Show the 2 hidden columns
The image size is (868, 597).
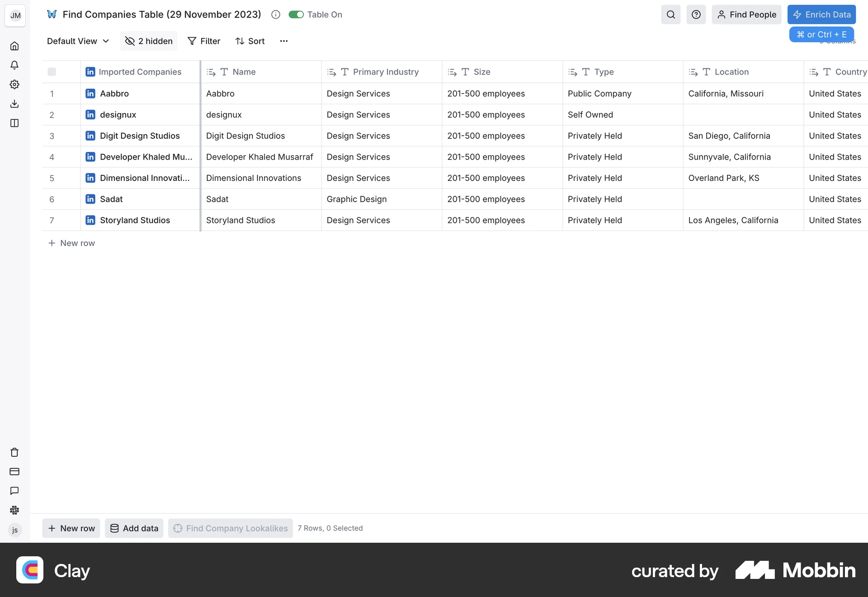tap(149, 41)
